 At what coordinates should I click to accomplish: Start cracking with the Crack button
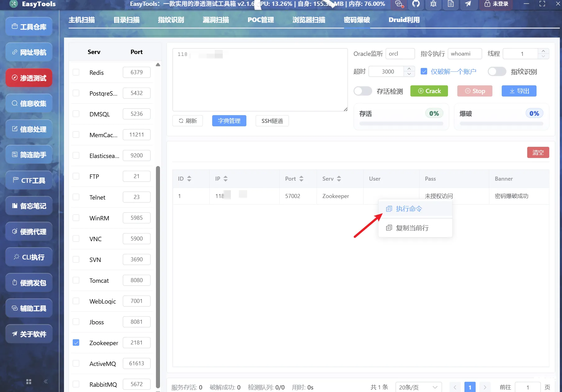click(x=429, y=91)
